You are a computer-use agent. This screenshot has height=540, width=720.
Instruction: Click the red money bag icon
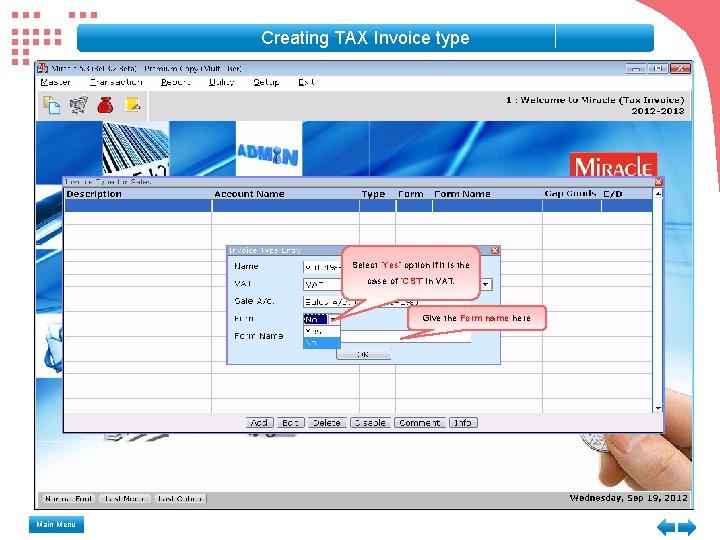point(105,105)
